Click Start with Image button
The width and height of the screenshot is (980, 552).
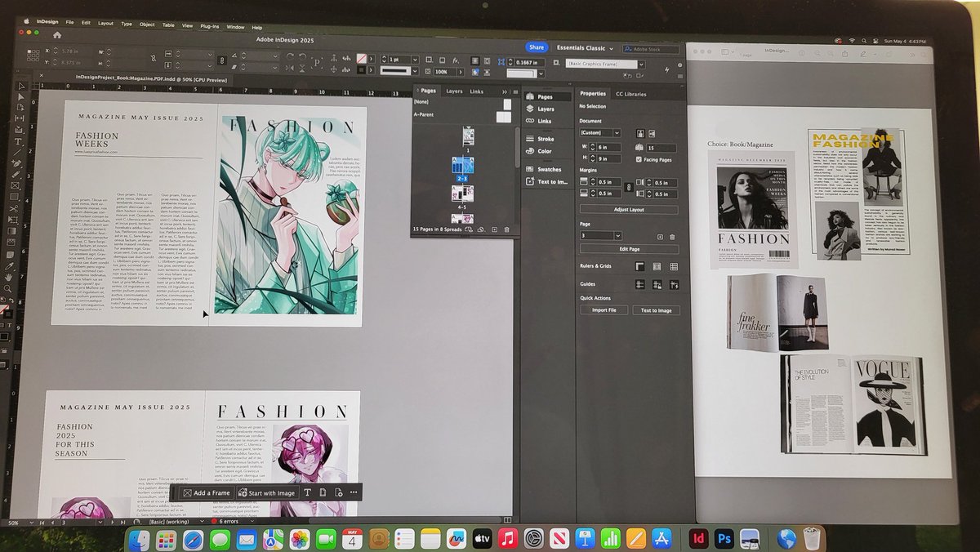[267, 492]
